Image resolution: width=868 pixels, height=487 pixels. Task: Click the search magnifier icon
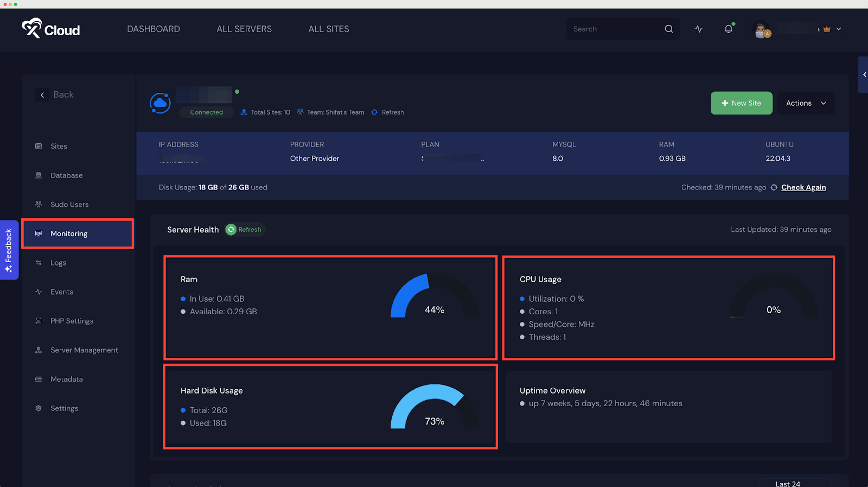coord(669,29)
